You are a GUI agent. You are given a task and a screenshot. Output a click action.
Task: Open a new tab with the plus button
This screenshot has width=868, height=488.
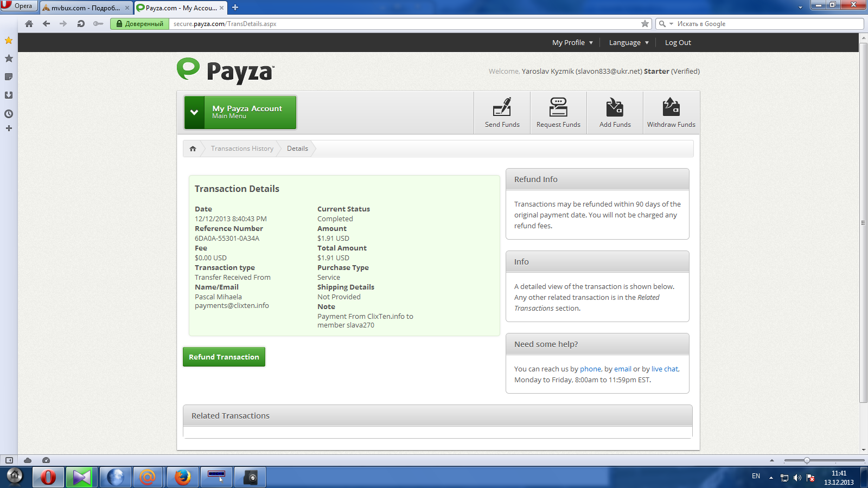(x=235, y=8)
